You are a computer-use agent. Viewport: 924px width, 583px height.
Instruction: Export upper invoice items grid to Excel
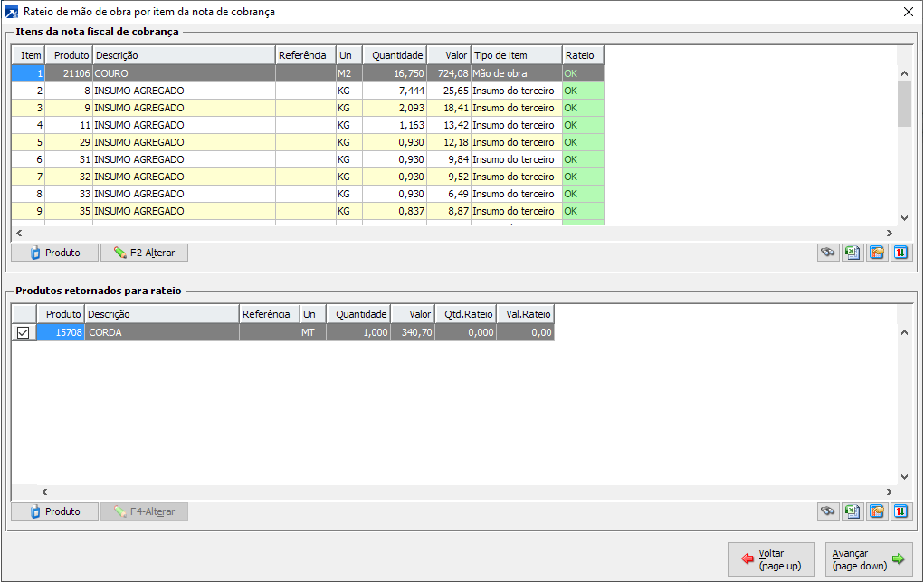[853, 253]
